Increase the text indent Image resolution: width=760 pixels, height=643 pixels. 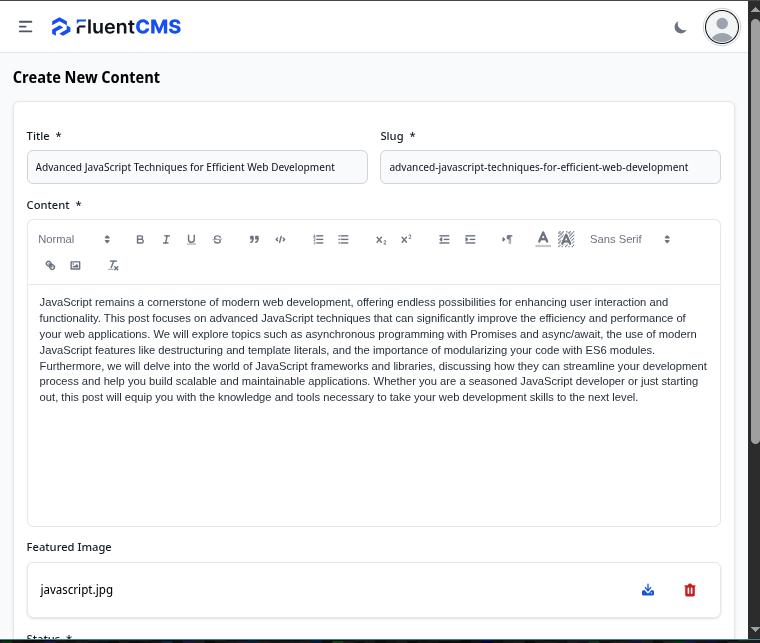(470, 239)
